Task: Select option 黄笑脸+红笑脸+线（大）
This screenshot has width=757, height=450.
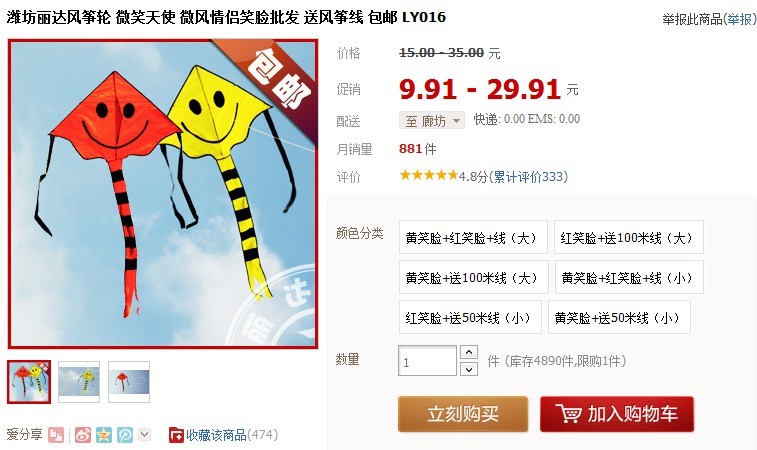Action: (473, 237)
